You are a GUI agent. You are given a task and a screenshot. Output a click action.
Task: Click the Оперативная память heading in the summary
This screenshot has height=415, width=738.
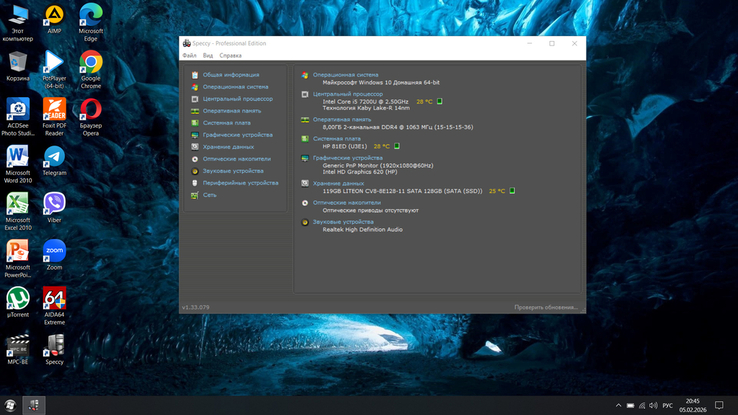342,120
